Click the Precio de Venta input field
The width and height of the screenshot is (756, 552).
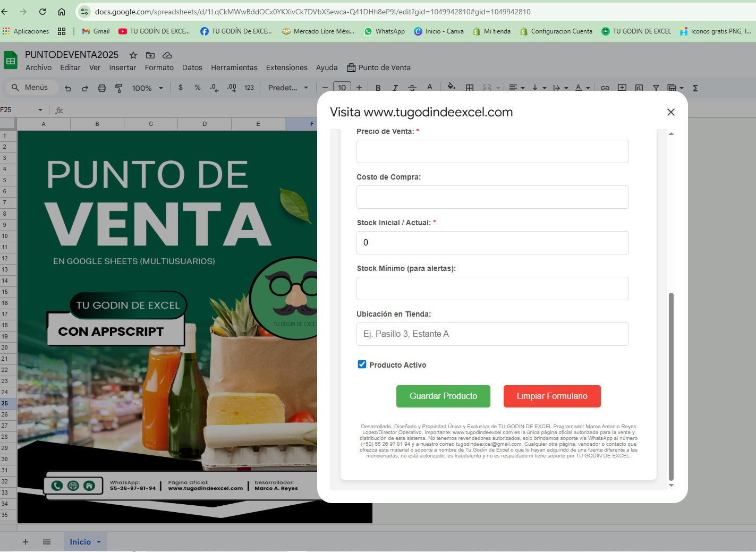click(492, 151)
